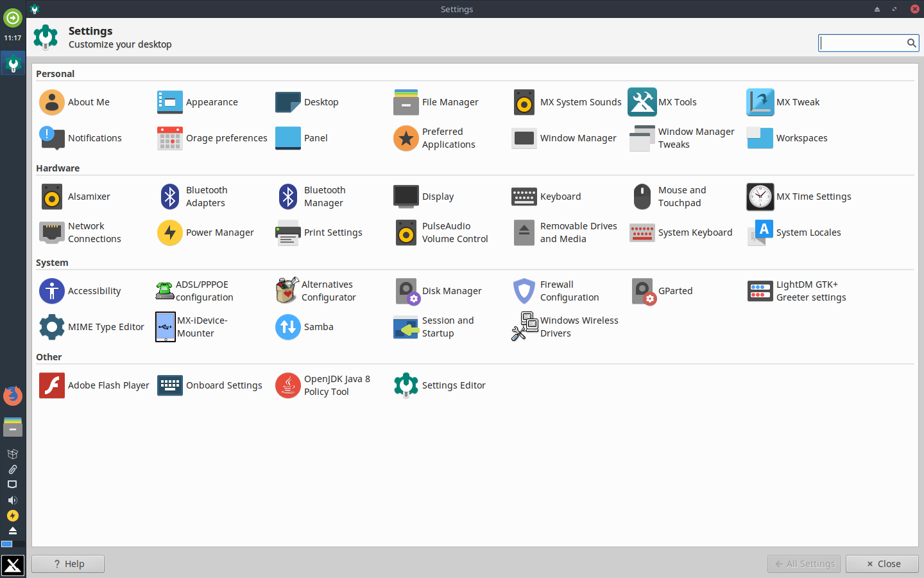Open Samba settings

click(305, 327)
